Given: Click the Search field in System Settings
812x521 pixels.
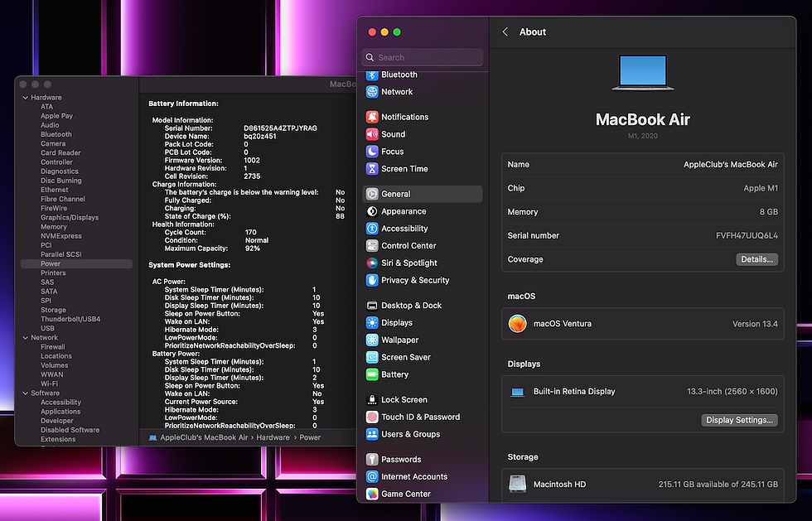Looking at the screenshot, I should [423, 57].
